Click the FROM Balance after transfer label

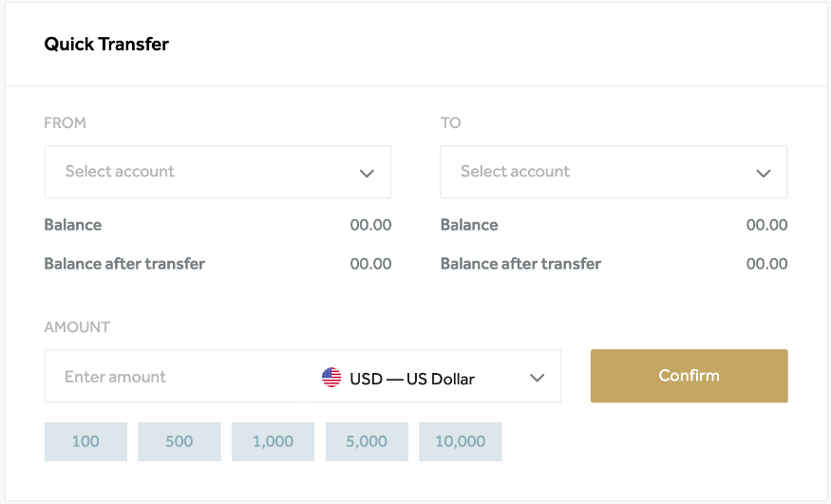[x=124, y=264]
